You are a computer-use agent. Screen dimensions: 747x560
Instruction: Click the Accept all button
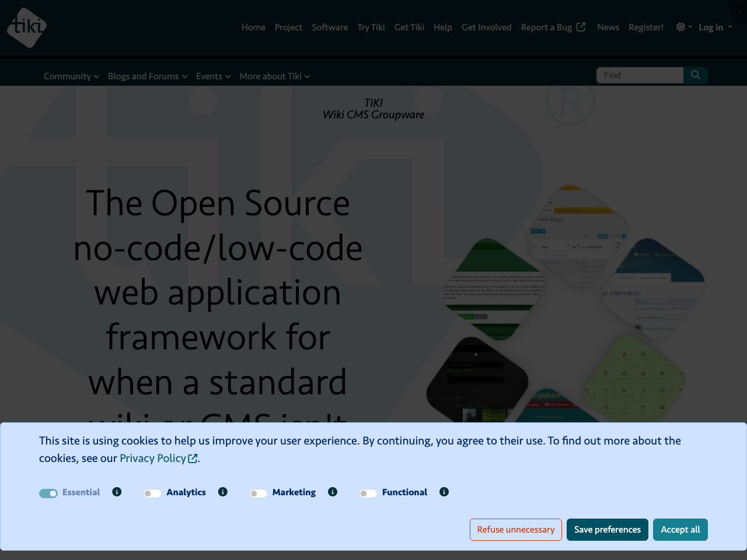680,530
